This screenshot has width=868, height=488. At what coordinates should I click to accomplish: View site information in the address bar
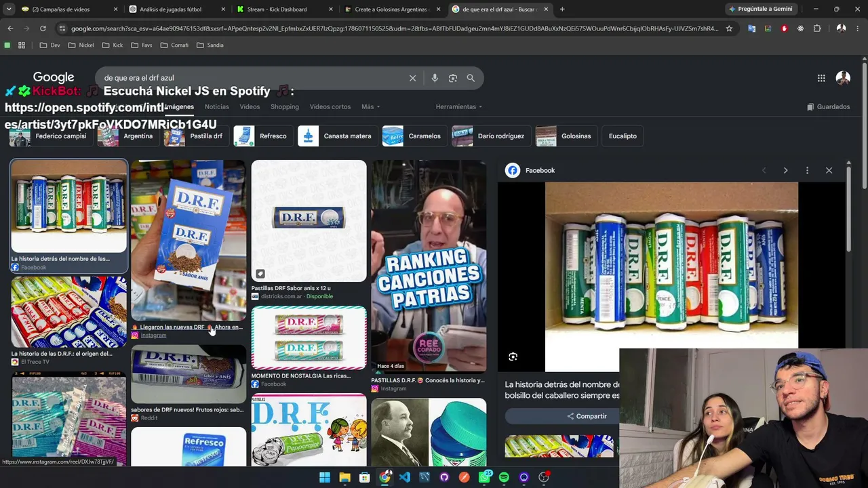point(62,28)
